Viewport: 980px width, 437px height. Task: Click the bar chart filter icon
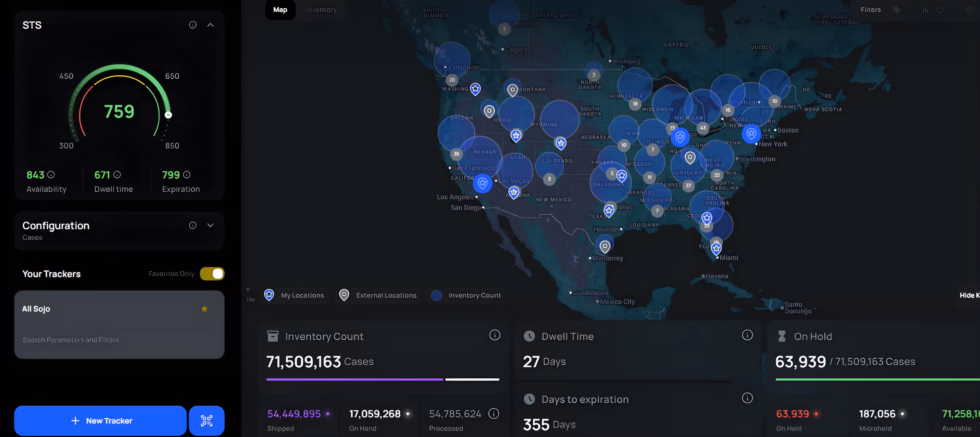coord(925,10)
